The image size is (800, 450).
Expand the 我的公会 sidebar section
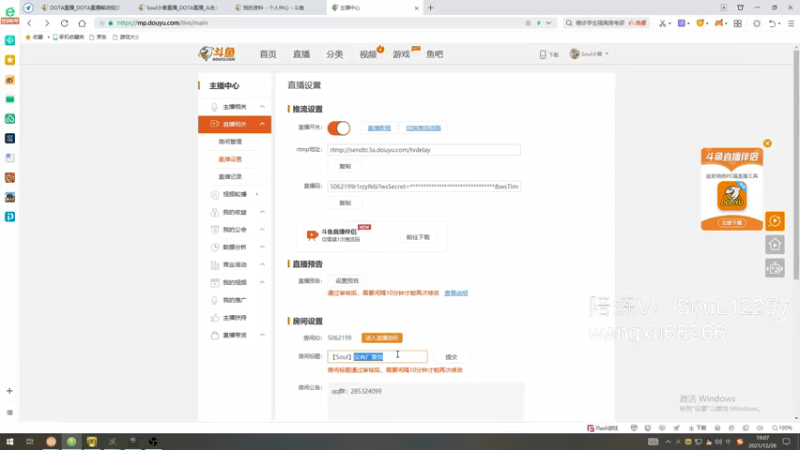coord(262,230)
